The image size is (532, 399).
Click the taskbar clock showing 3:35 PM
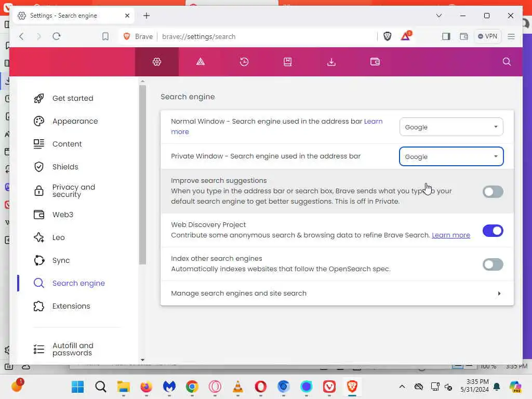(475, 386)
